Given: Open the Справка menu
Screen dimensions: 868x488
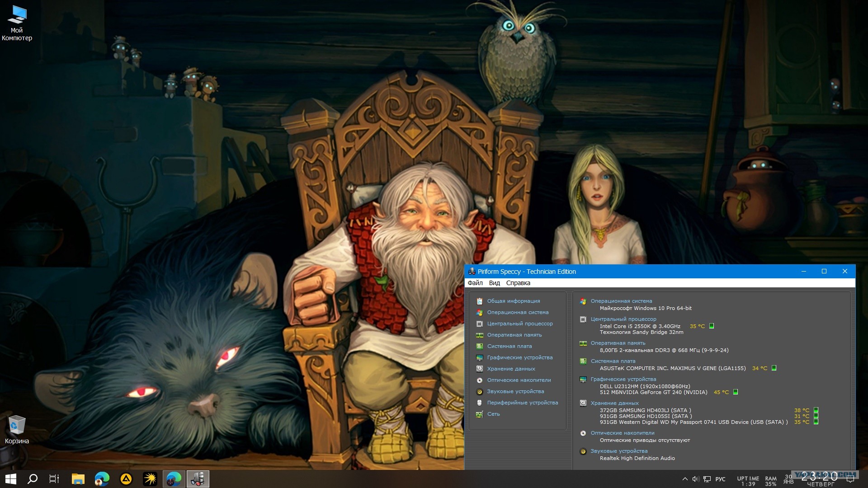Looking at the screenshot, I should click(518, 283).
